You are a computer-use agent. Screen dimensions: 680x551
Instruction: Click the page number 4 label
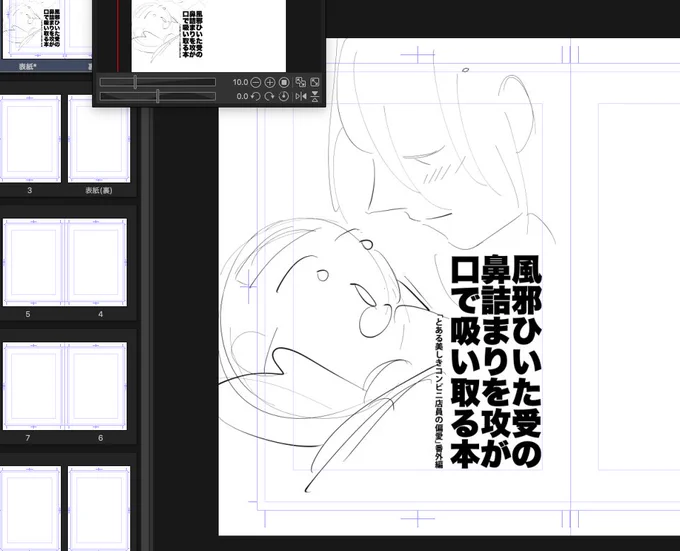pos(101,314)
